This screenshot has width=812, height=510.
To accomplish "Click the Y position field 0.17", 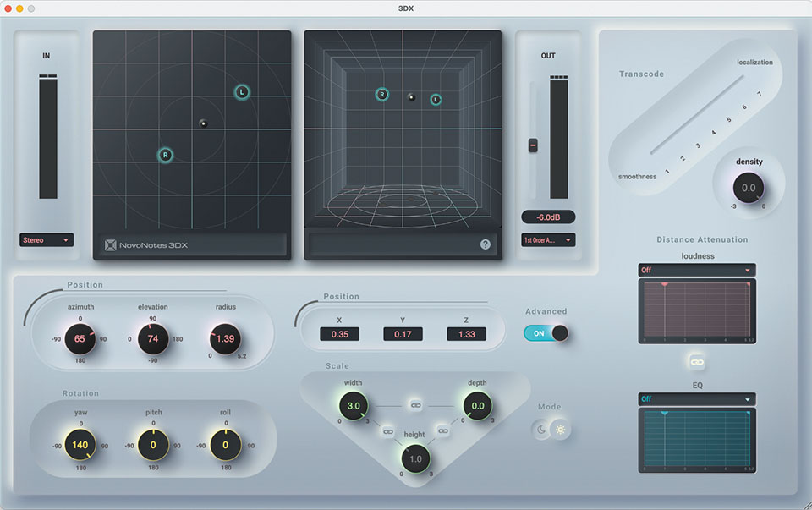I will tap(403, 334).
